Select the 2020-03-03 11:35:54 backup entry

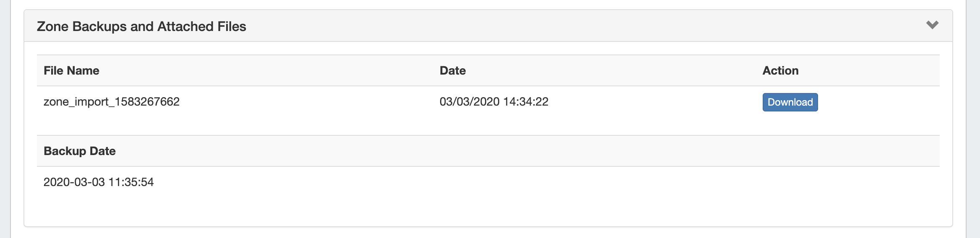click(99, 182)
